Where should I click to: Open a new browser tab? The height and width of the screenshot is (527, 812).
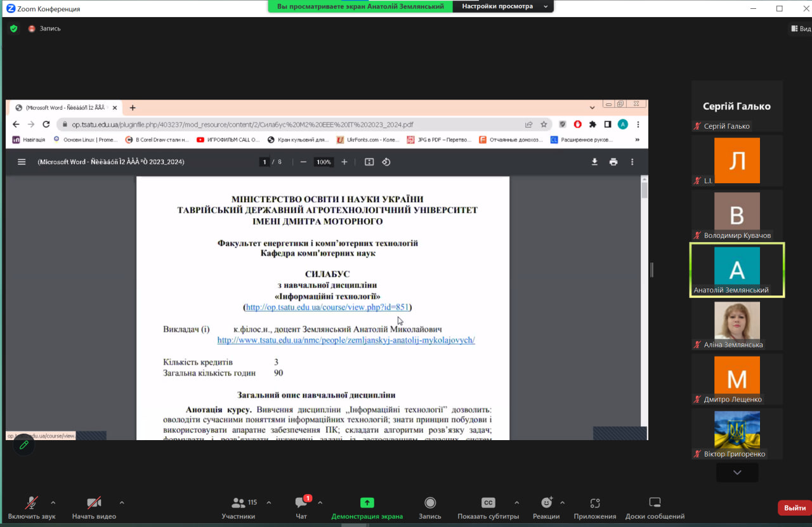[133, 108]
